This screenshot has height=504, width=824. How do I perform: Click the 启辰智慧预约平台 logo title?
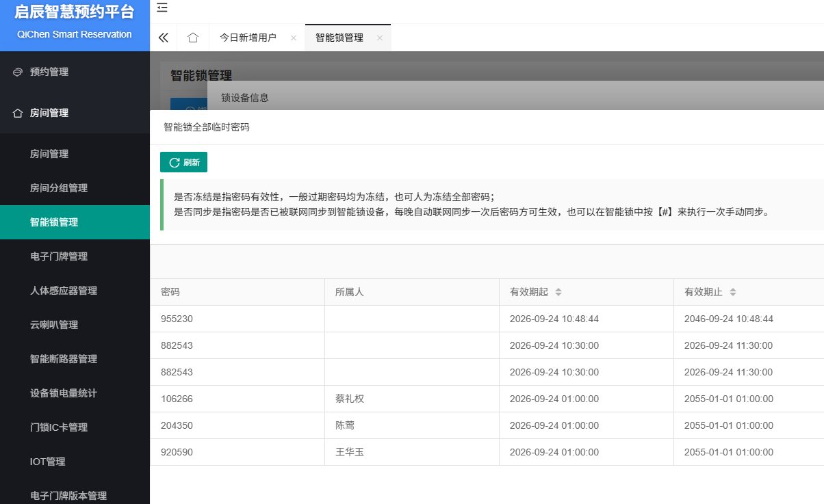(x=75, y=12)
